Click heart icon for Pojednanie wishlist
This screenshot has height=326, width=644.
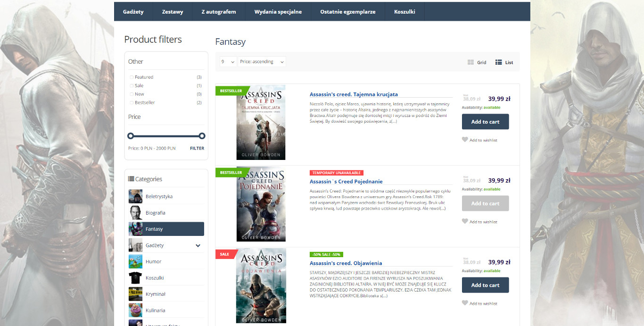pyautogui.click(x=465, y=221)
